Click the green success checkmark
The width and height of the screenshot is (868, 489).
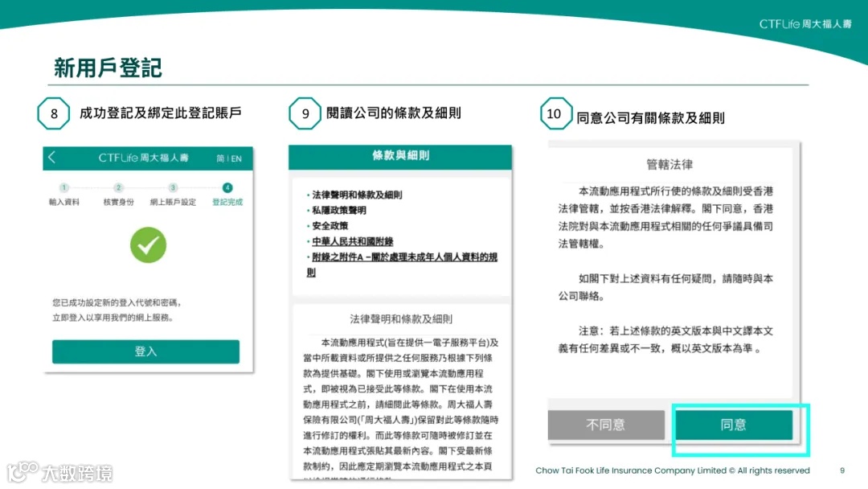(x=147, y=246)
